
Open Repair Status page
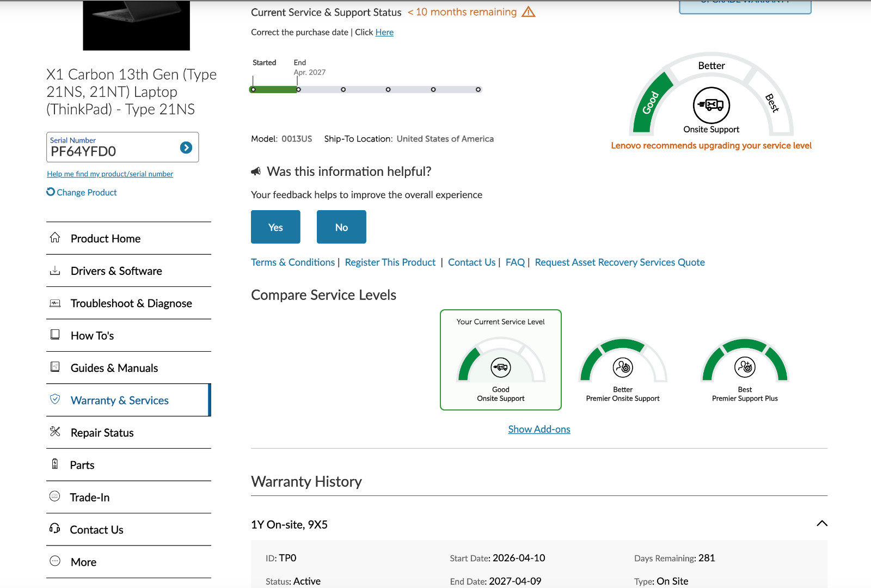[128, 433]
